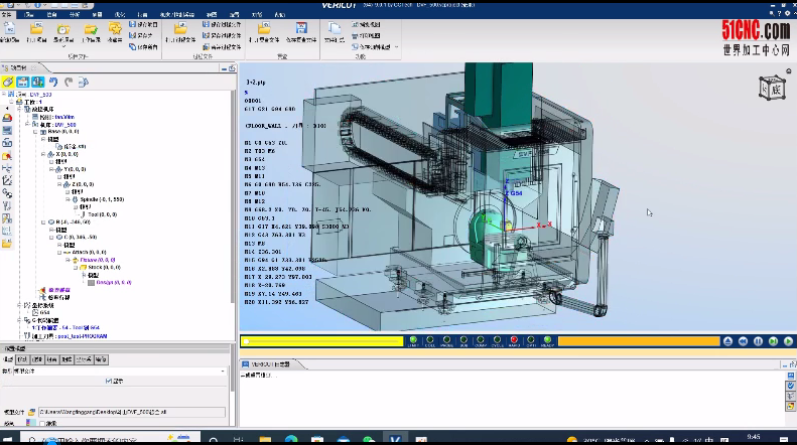Toggle the checkbox in the lower-left configuration panel
Viewport: 797px width, 445px height.
pos(107,381)
